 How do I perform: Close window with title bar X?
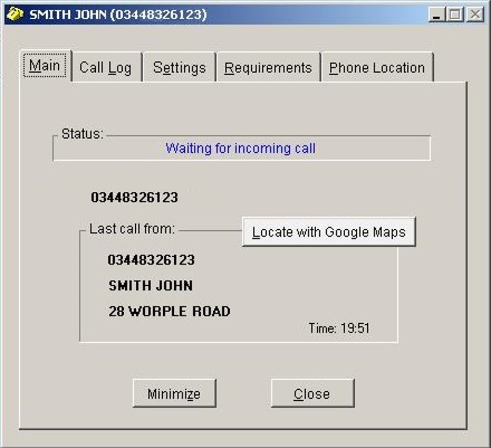pyautogui.click(x=475, y=14)
